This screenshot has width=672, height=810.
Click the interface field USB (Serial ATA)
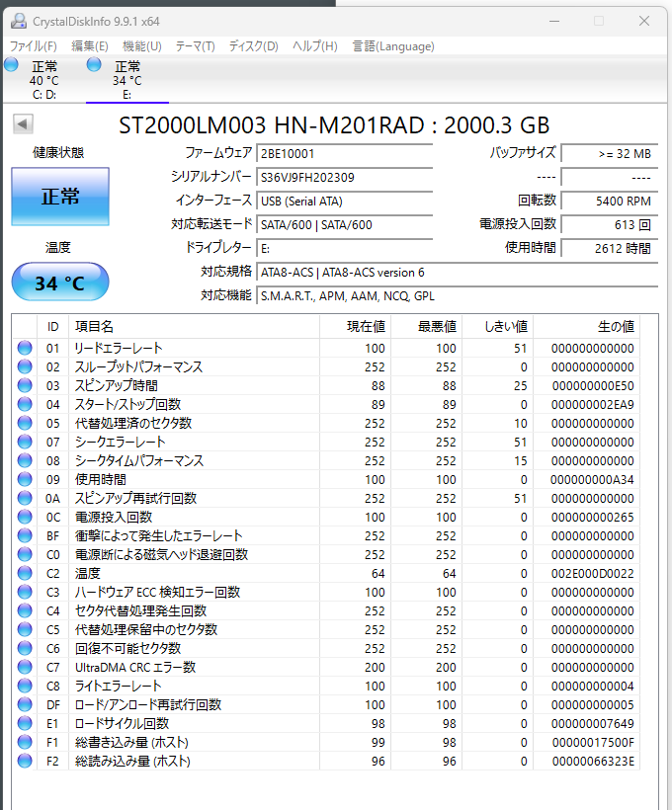pyautogui.click(x=344, y=201)
